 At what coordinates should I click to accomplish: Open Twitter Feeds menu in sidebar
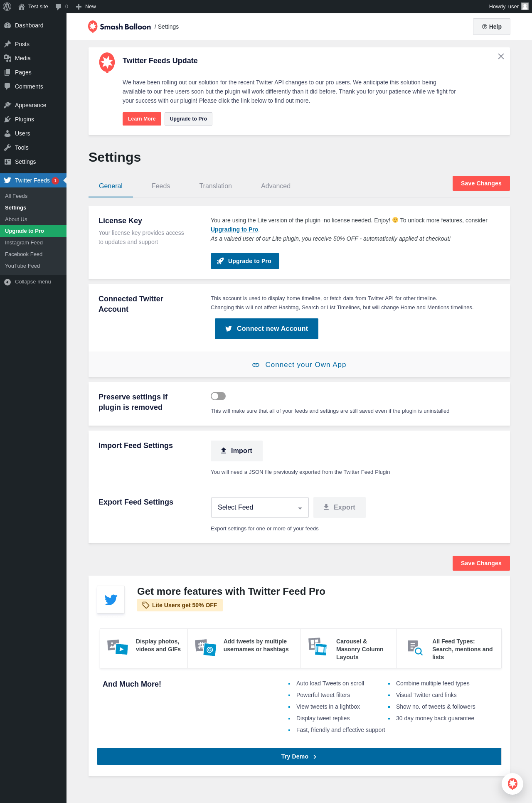pyautogui.click(x=33, y=180)
